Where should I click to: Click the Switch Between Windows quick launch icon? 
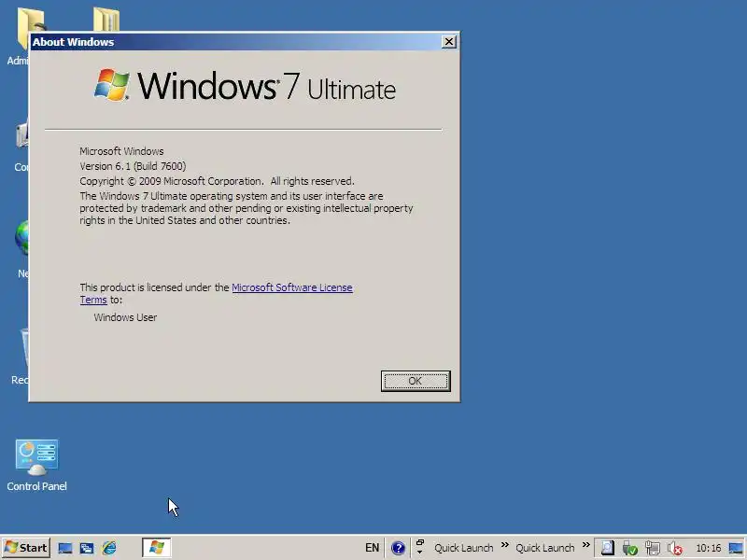(x=87, y=548)
